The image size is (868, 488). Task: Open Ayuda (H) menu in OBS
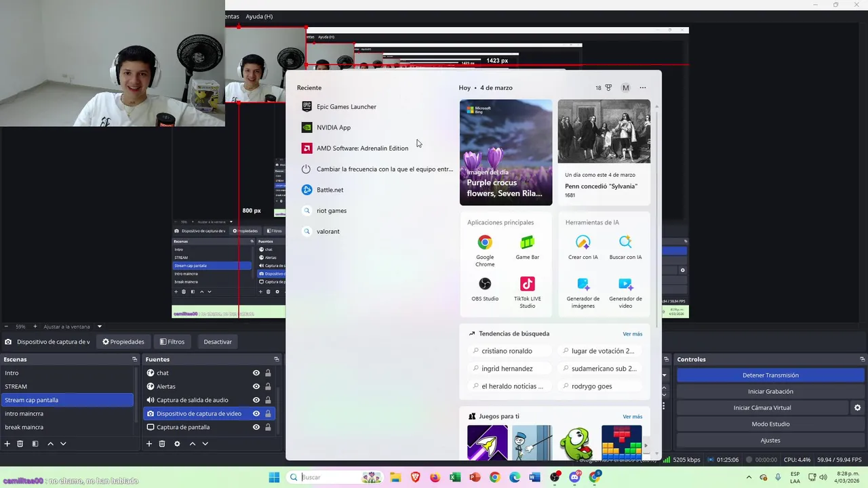(x=259, y=16)
